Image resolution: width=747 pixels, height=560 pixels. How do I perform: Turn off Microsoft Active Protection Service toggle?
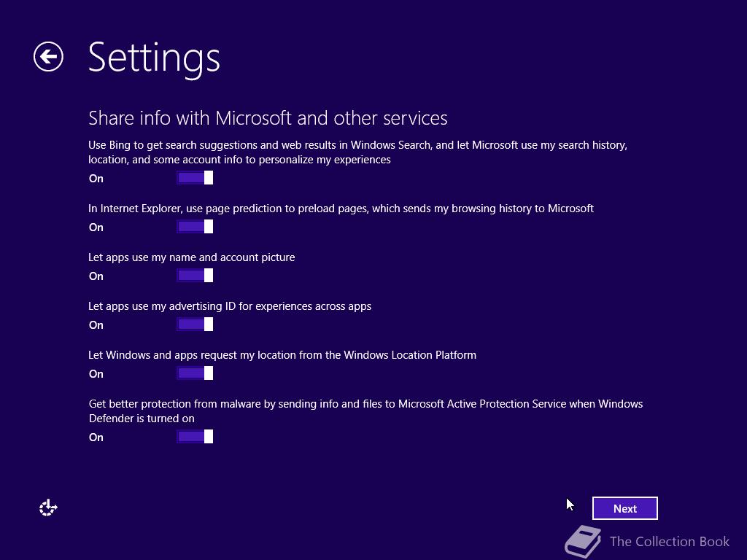point(195,437)
